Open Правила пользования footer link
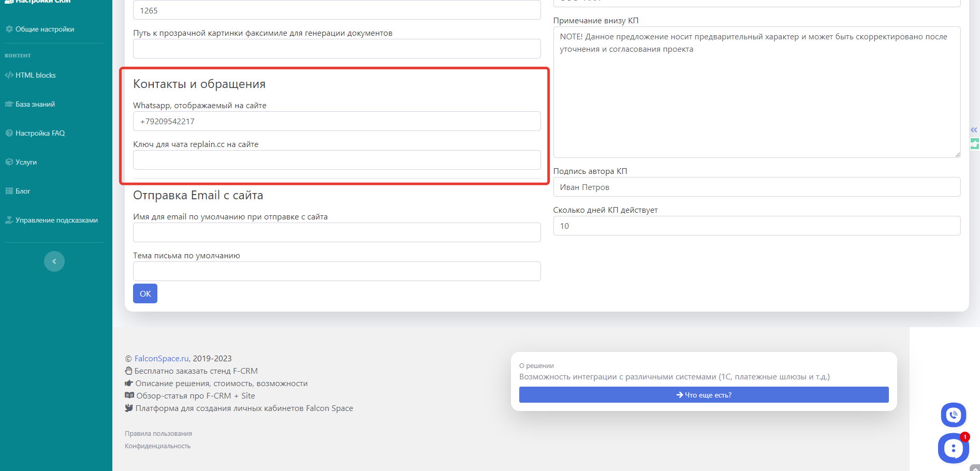This screenshot has height=471, width=980. [158, 434]
